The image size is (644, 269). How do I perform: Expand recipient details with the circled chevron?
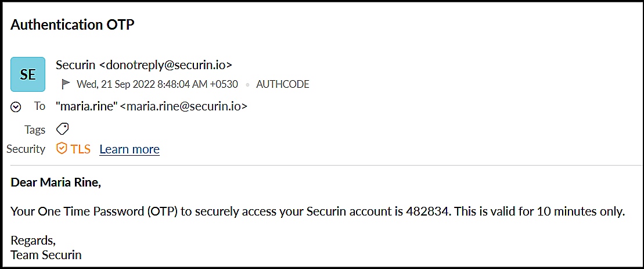(x=16, y=107)
